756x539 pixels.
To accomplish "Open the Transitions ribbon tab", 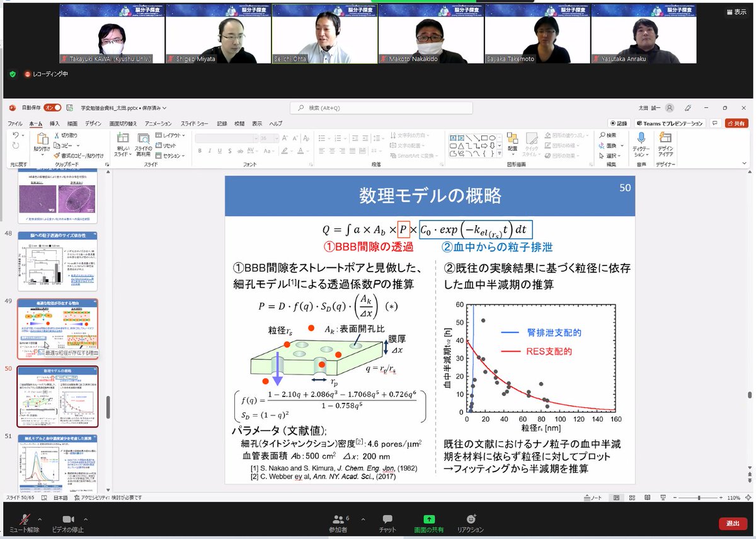I will click(x=123, y=124).
